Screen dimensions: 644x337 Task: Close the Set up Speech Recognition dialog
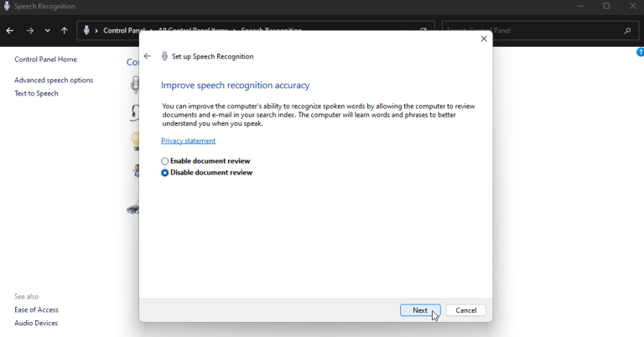484,39
